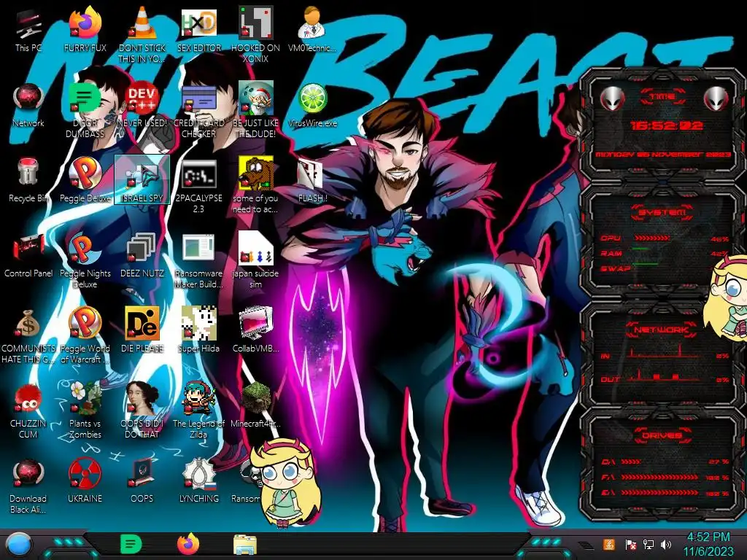
Task: Open the VirusWire.exe lime icon
Action: click(x=312, y=105)
